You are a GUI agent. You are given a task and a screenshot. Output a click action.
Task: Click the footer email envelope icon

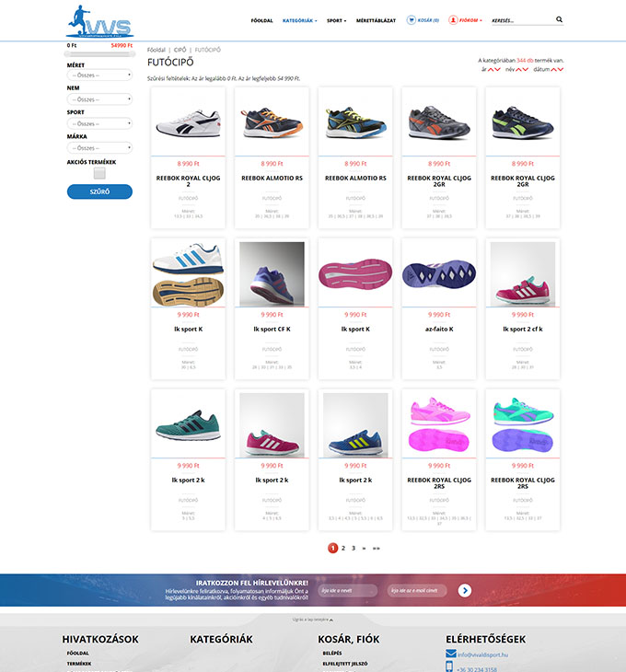450,654
